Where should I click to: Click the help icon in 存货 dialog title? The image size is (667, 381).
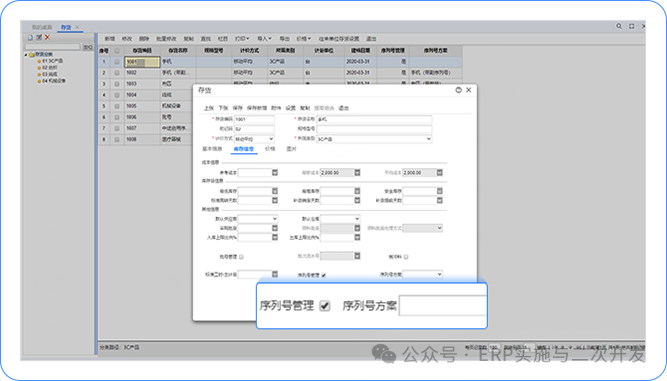(458, 90)
